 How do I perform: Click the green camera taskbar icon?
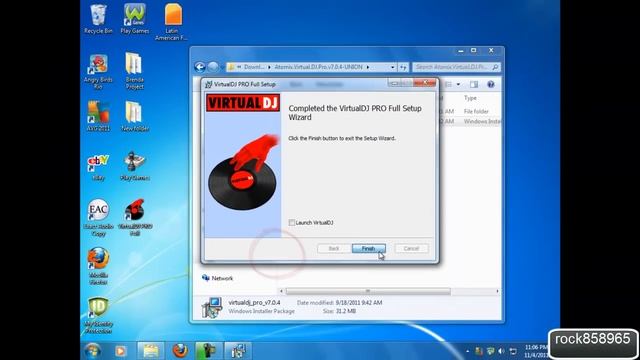(x=208, y=351)
